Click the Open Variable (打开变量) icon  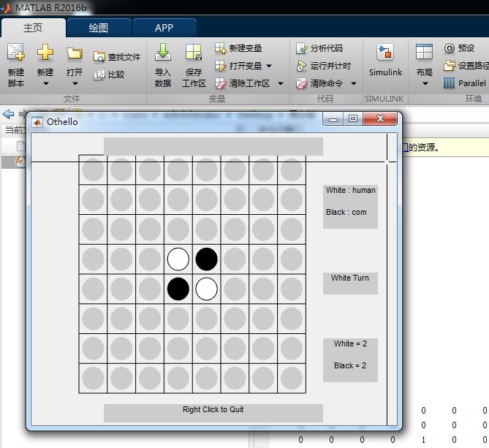point(220,66)
